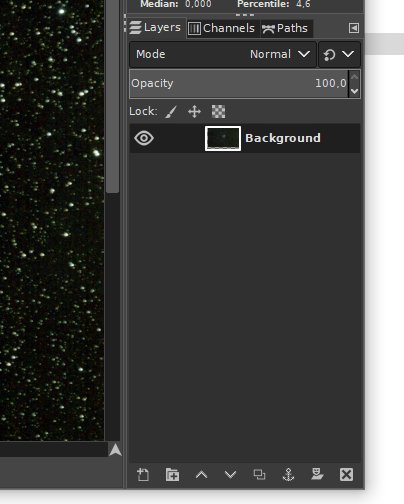Decrease opacity with the down arrow

click(354, 91)
